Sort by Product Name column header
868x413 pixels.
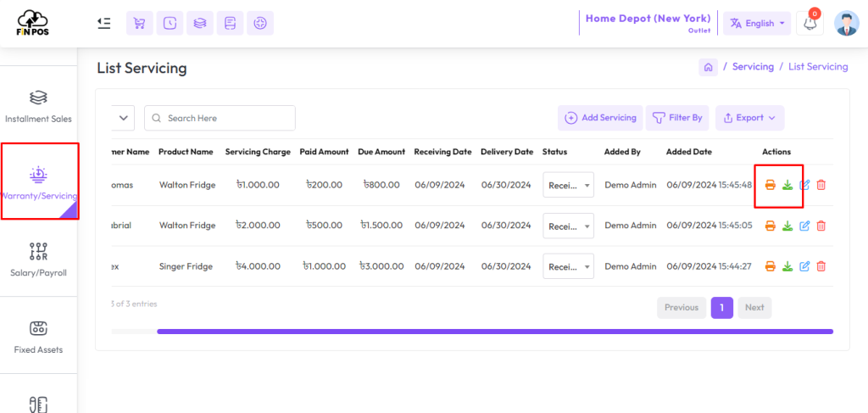tap(186, 152)
